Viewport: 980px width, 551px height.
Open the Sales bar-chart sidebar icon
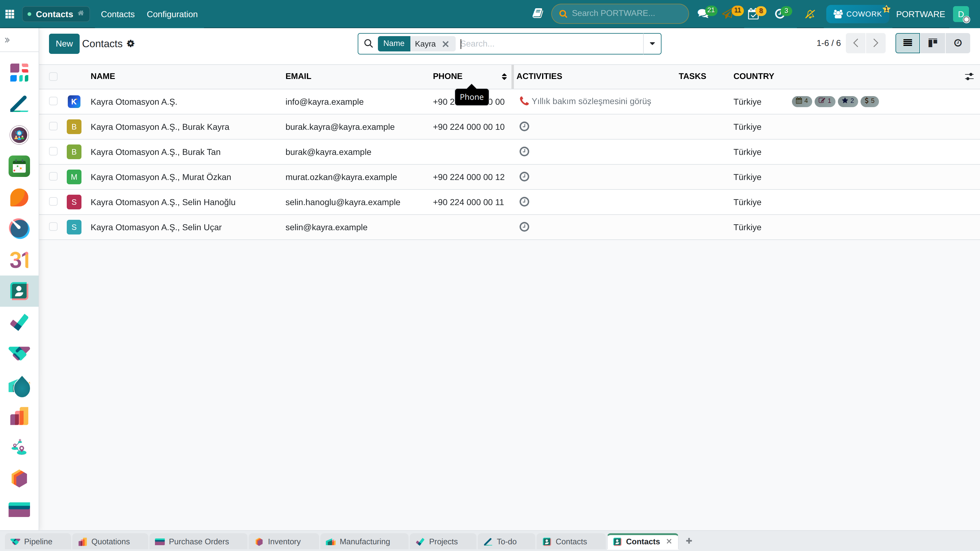[x=19, y=416]
